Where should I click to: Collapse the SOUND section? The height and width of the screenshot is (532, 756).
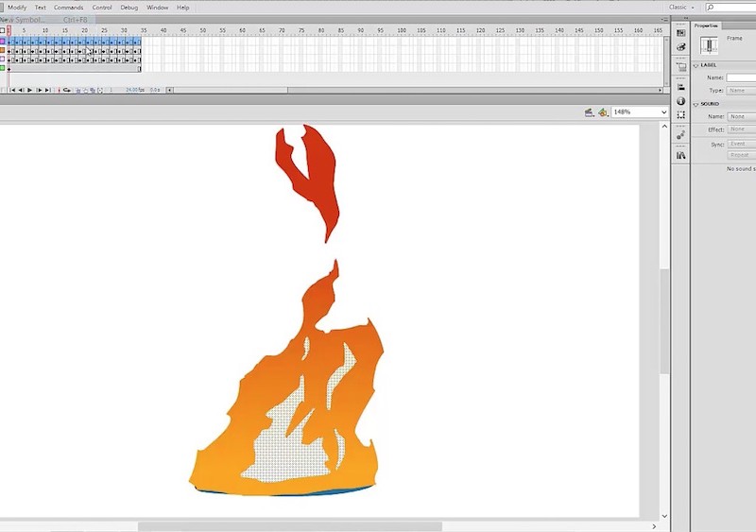(696, 104)
